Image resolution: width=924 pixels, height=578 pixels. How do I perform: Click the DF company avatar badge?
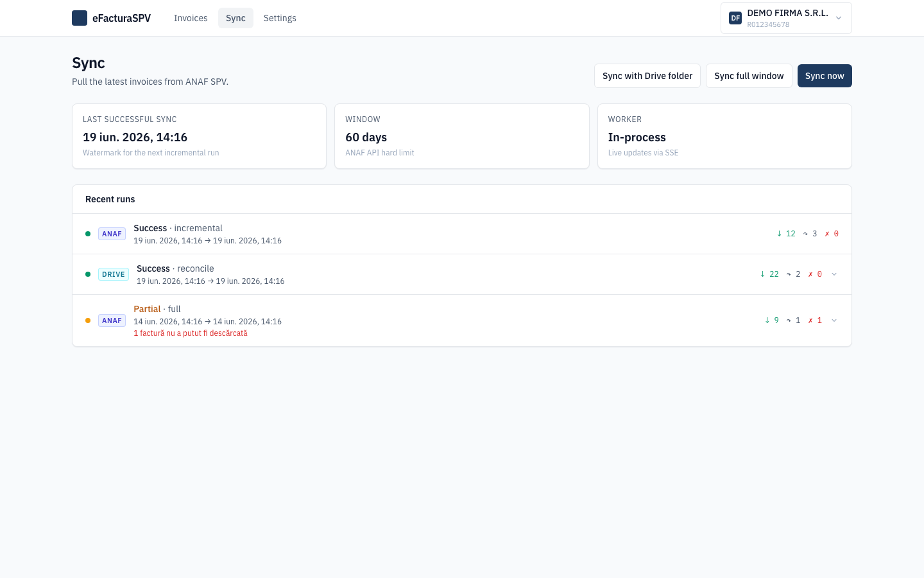735,18
